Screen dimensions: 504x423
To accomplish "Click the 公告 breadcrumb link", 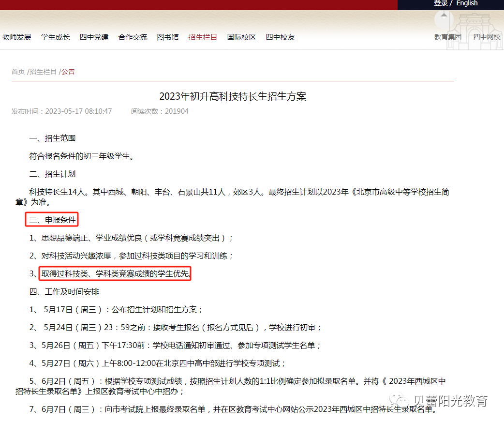I will pyautogui.click(x=68, y=72).
